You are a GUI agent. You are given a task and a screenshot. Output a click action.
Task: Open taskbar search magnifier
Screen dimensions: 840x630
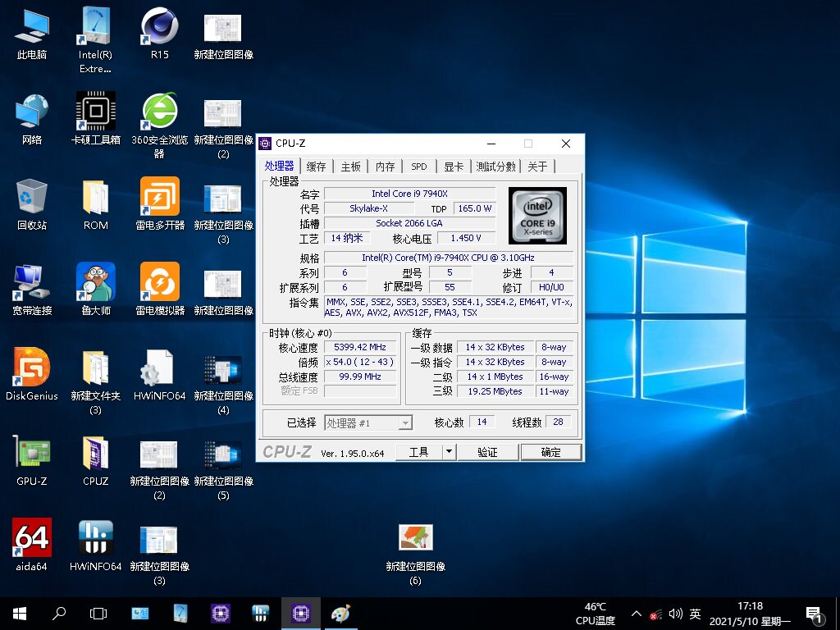click(x=59, y=614)
